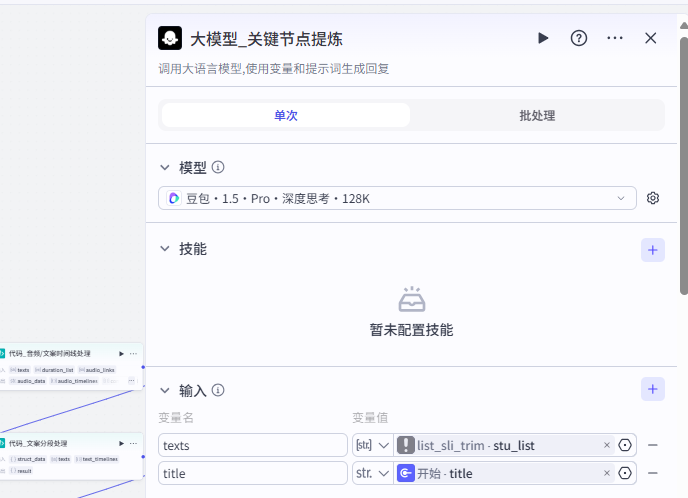This screenshot has width=688, height=498.
Task: Click the panel vertical scrollbar thumb
Action: point(684,166)
